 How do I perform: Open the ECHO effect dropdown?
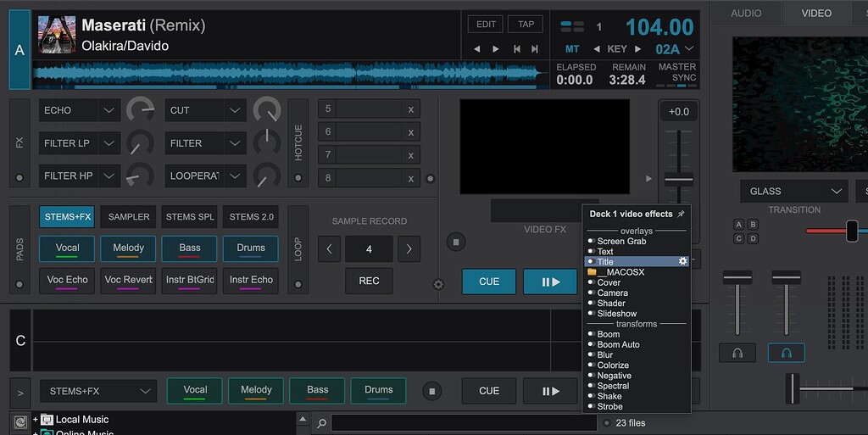(x=79, y=110)
